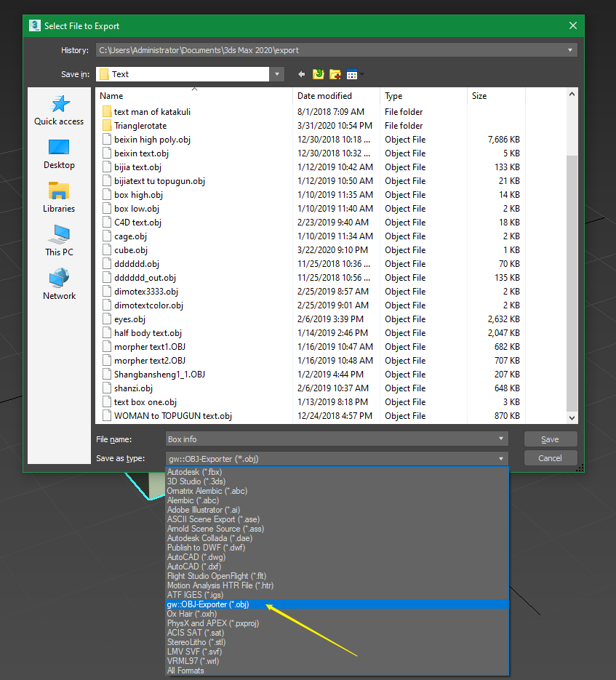
Task: Go back using the arrow icon
Action: pyautogui.click(x=302, y=75)
